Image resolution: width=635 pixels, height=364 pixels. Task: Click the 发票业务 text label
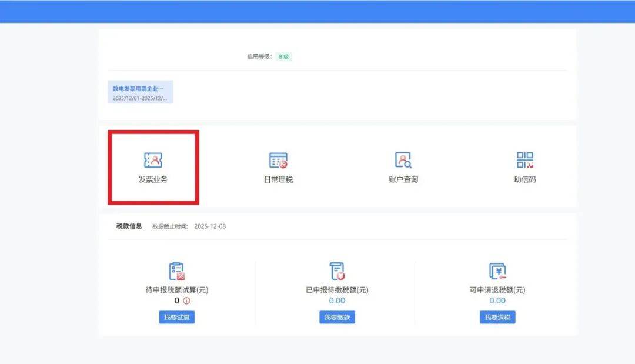click(x=153, y=179)
